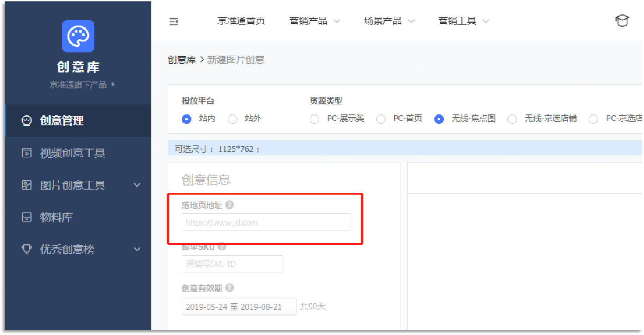Open 视频创意工具 in the sidebar
This screenshot has height=335, width=644.
pyautogui.click(x=72, y=153)
